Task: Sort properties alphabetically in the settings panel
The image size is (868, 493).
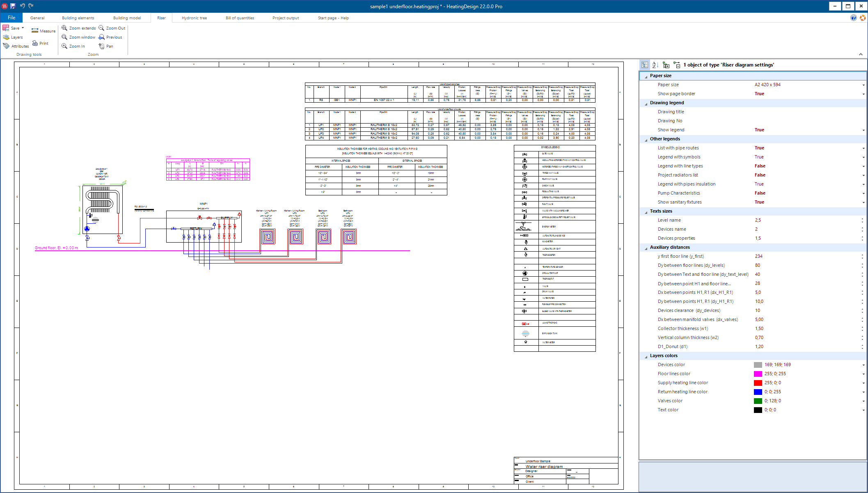Action: (655, 64)
